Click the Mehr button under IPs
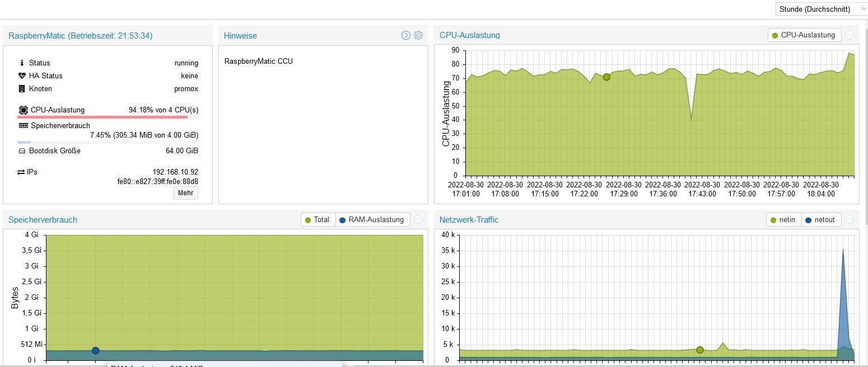Image resolution: width=868 pixels, height=367 pixels. pos(185,193)
